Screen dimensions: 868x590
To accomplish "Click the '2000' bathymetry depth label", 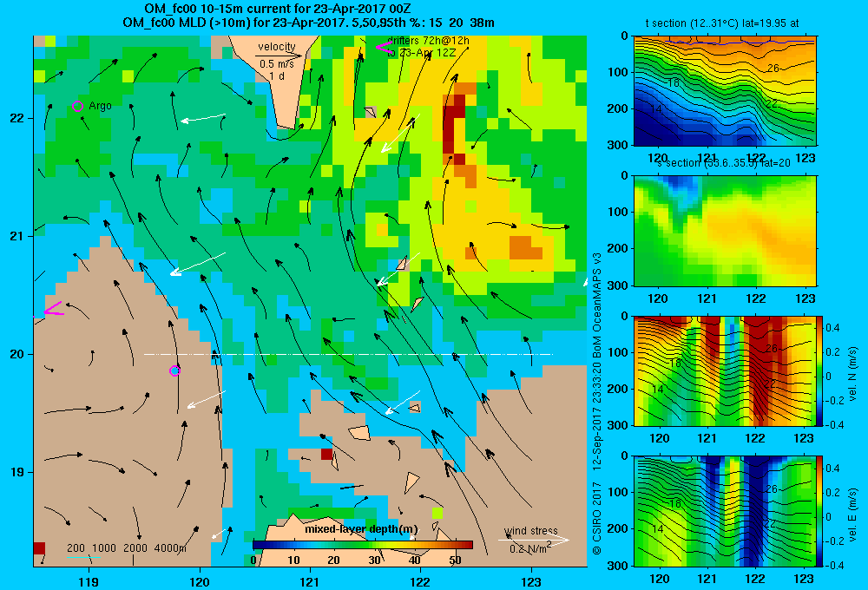I will (x=135, y=548).
